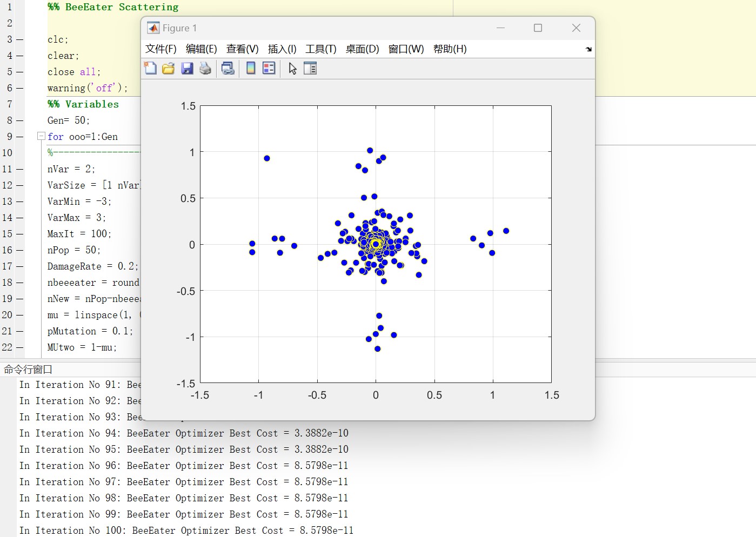
Task: Click the Figure 1 title bar text
Action: click(180, 28)
